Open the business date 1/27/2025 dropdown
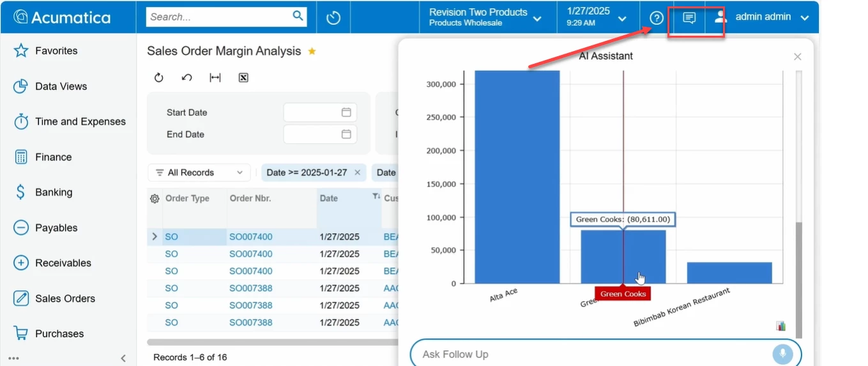This screenshot has height=366, width=868. [622, 19]
